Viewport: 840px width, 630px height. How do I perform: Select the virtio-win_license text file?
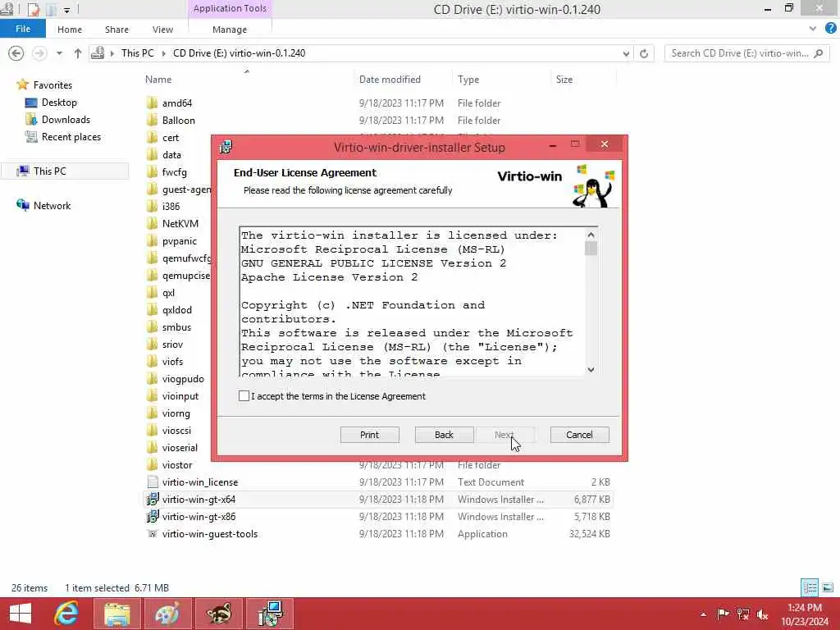click(x=200, y=482)
